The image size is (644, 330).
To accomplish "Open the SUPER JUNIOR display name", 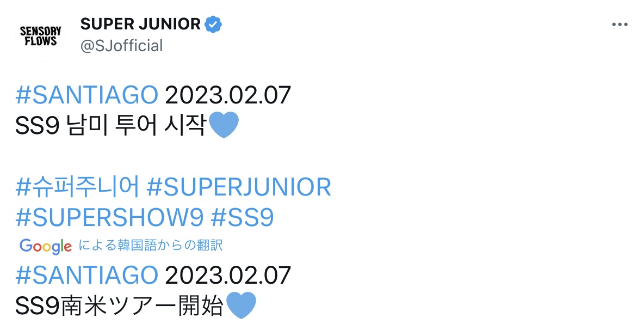I will 139,24.
